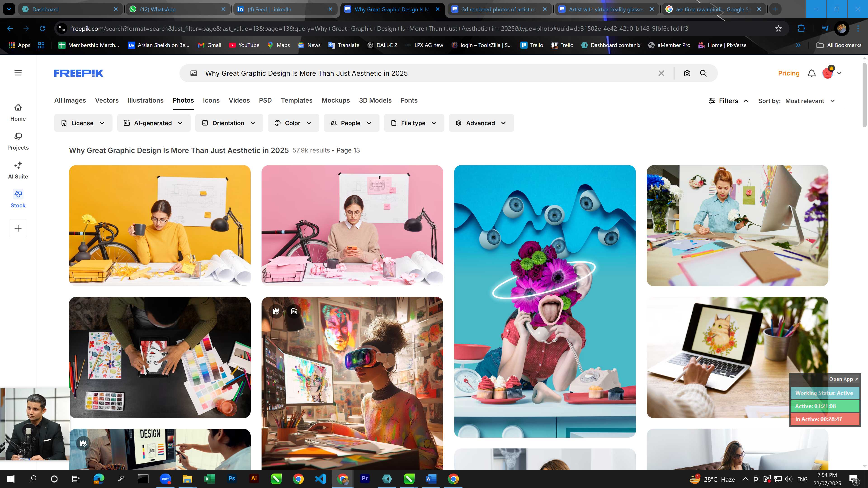
Task: Select Stock in the sidebar
Action: tap(18, 199)
